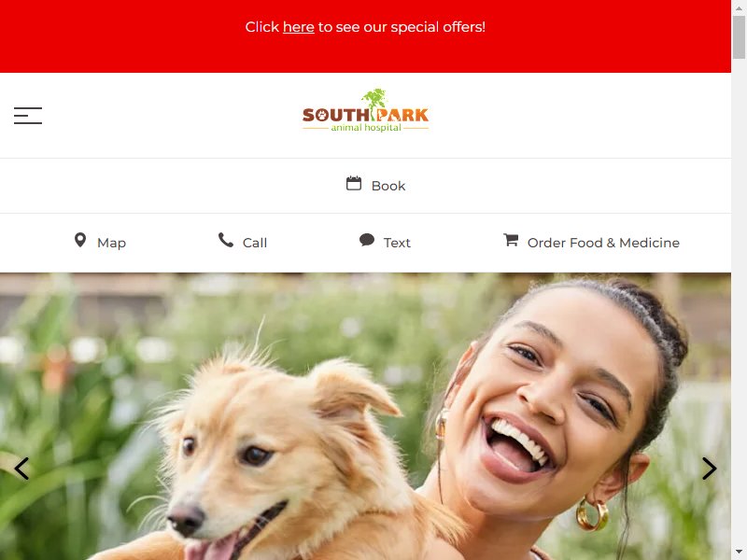The image size is (747, 560).
Task: Select the Book menu label
Action: pos(388,186)
